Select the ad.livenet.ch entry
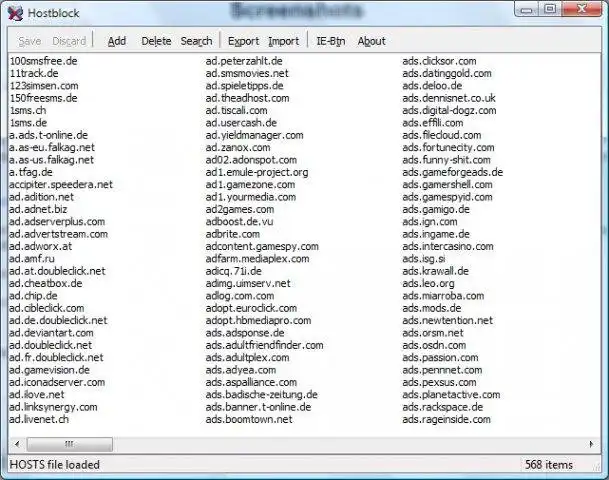Viewport: 609px width, 480px height. (x=39, y=419)
